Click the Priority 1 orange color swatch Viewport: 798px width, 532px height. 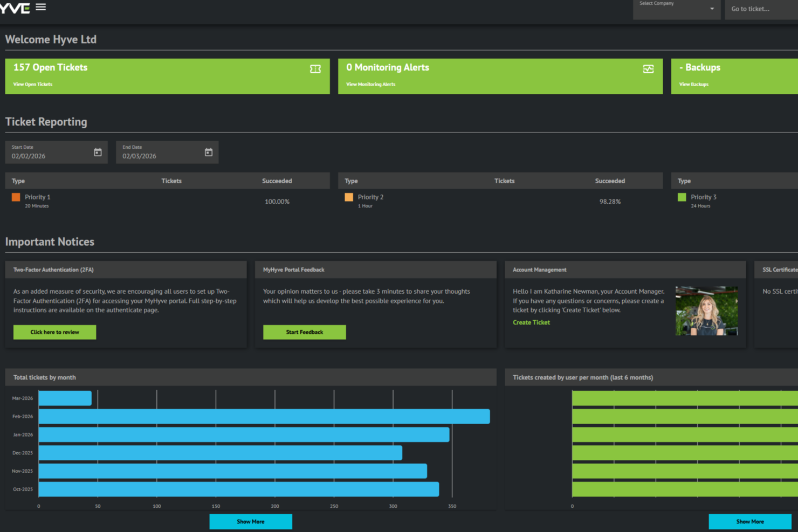coord(16,197)
